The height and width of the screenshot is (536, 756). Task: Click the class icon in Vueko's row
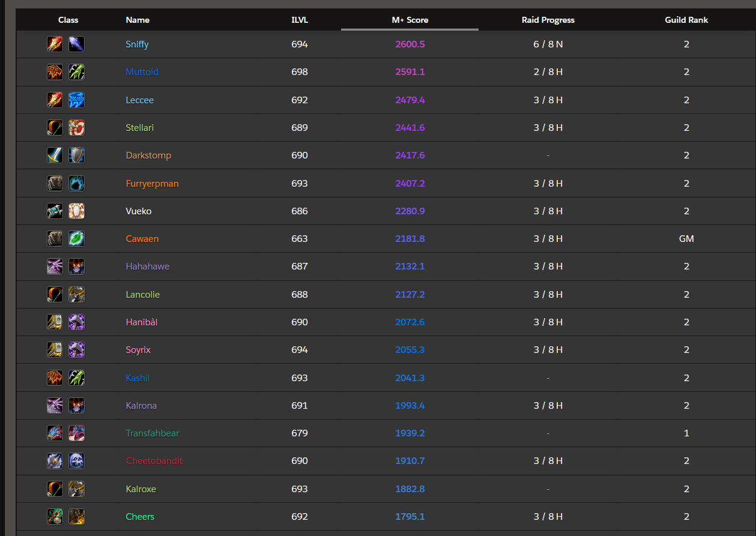(55, 211)
